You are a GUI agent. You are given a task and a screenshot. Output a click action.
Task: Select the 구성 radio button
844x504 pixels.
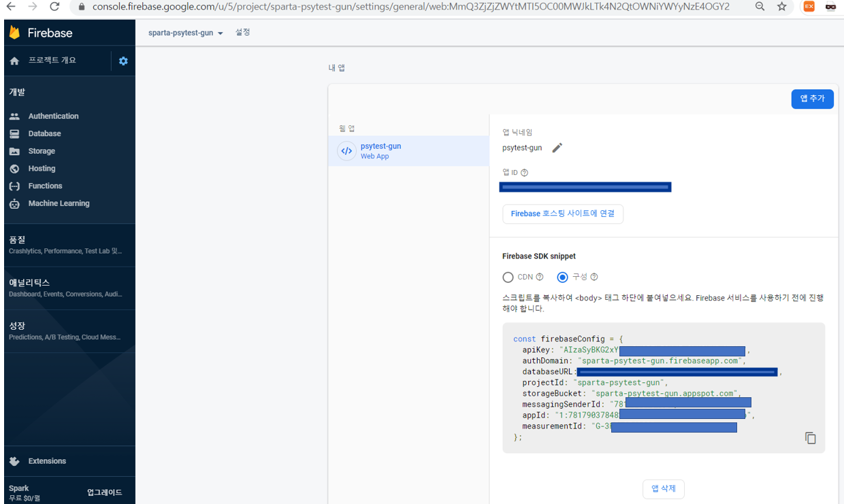tap(562, 277)
